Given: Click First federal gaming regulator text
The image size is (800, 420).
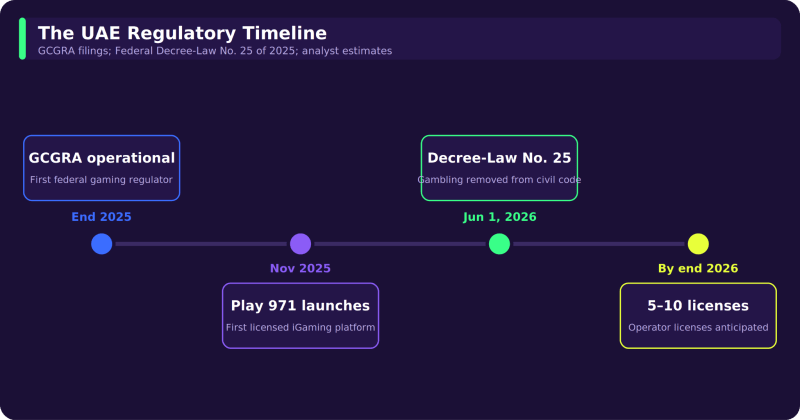Looking at the screenshot, I should pos(102,180).
